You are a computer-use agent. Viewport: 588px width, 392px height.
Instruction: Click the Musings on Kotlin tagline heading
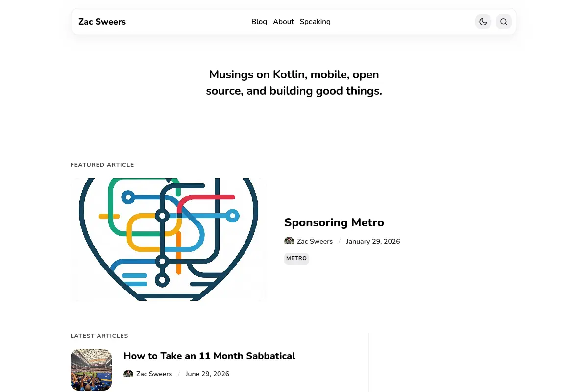pos(294,83)
